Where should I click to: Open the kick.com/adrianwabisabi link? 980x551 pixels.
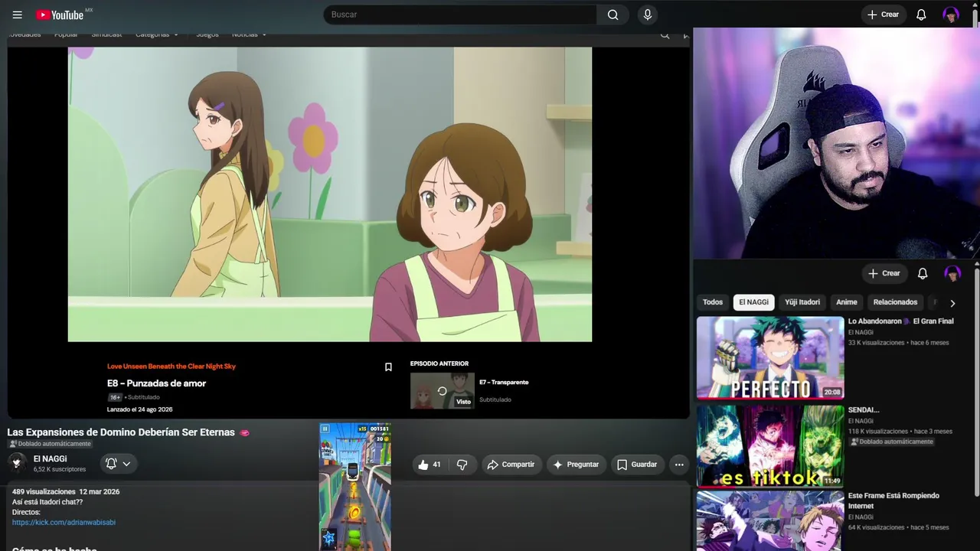tap(64, 523)
